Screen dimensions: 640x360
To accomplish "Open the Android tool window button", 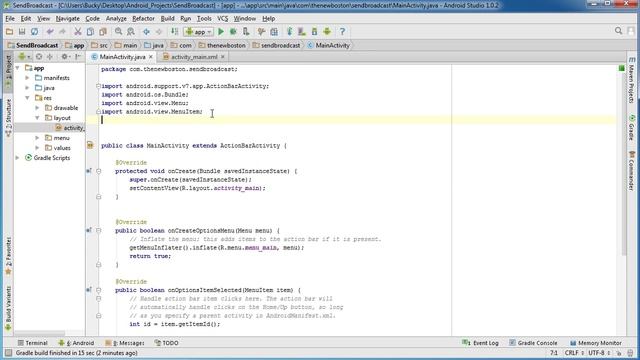I will point(76,343).
